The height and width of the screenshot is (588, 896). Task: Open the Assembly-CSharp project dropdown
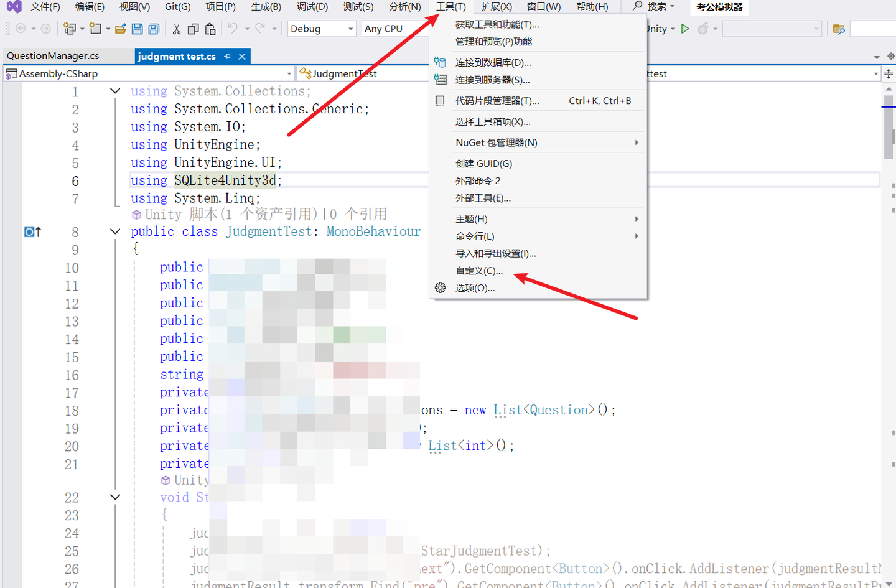[x=149, y=73]
